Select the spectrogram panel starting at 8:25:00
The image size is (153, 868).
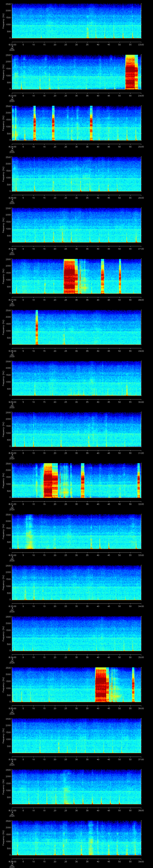[x=76, y=174]
